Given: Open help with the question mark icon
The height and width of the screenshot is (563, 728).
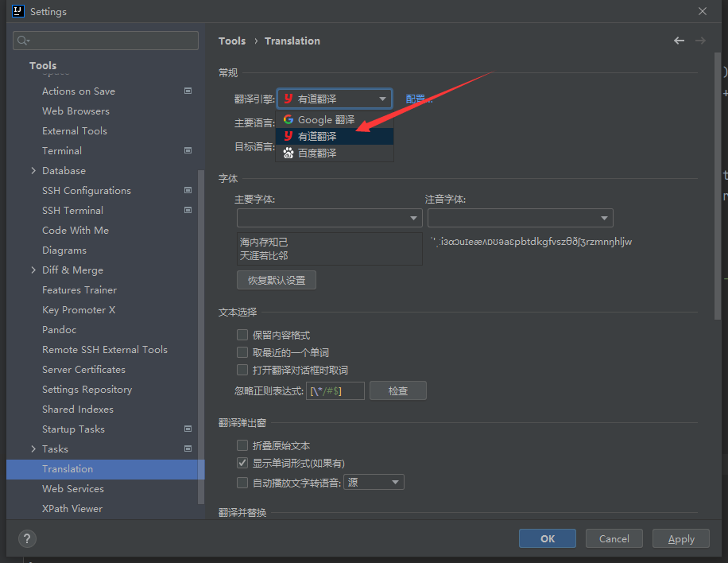Looking at the screenshot, I should pos(27,539).
